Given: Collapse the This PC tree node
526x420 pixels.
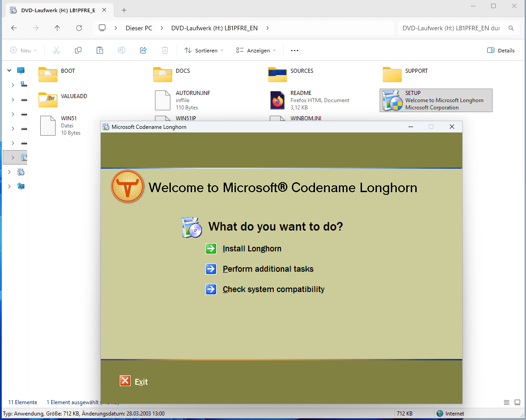Looking at the screenshot, I should (9, 71).
